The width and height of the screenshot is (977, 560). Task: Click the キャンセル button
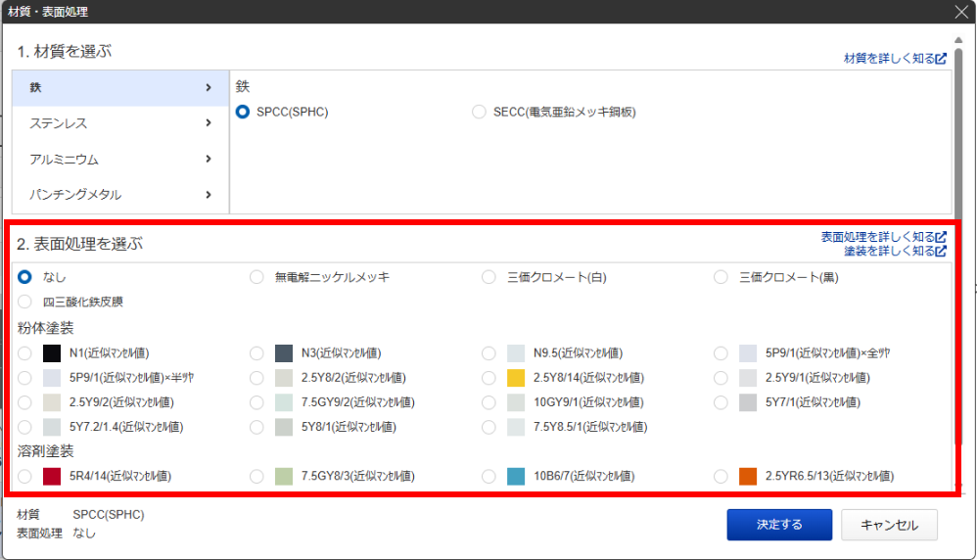(x=889, y=525)
